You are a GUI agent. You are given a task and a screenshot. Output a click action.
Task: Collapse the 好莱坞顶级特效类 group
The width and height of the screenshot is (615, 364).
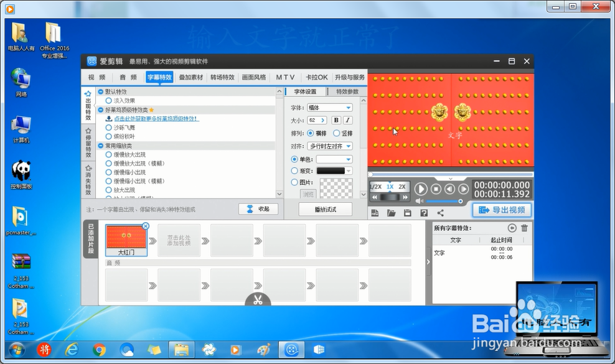(x=101, y=110)
